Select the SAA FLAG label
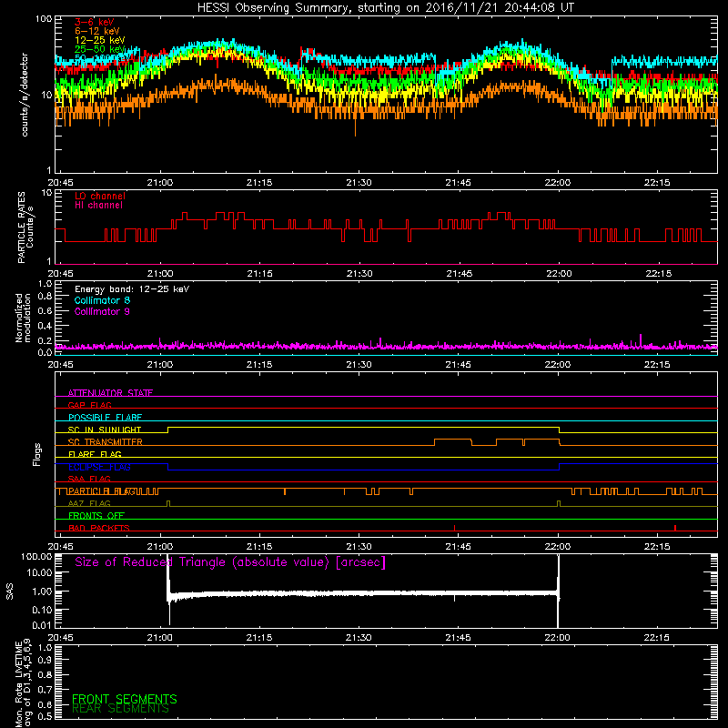 pos(89,479)
